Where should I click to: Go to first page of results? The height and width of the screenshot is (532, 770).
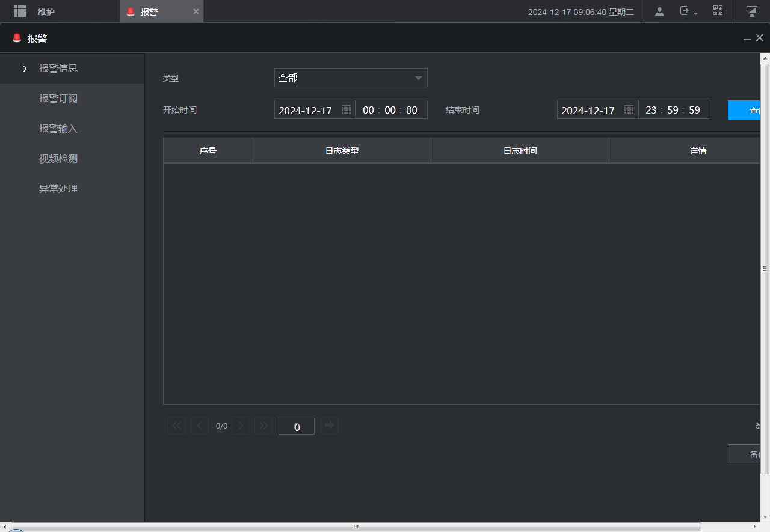click(177, 426)
